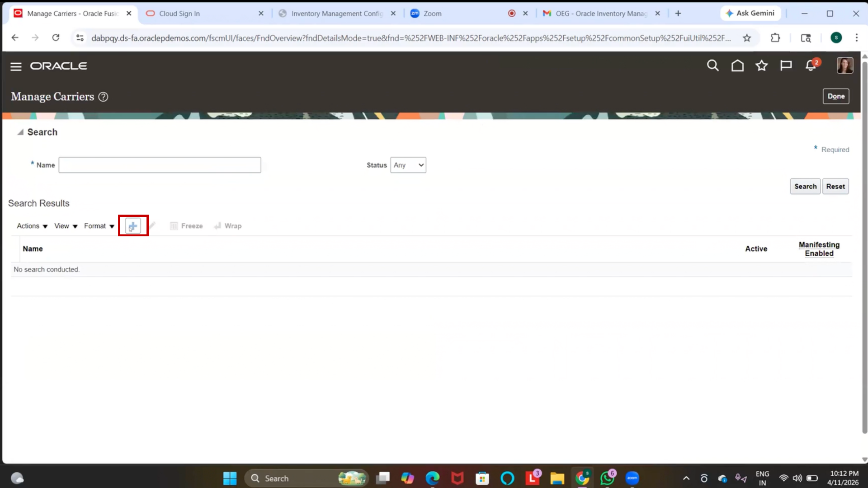Image resolution: width=868 pixels, height=488 pixels.
Task: Click the Name search input field
Action: pyautogui.click(x=160, y=165)
